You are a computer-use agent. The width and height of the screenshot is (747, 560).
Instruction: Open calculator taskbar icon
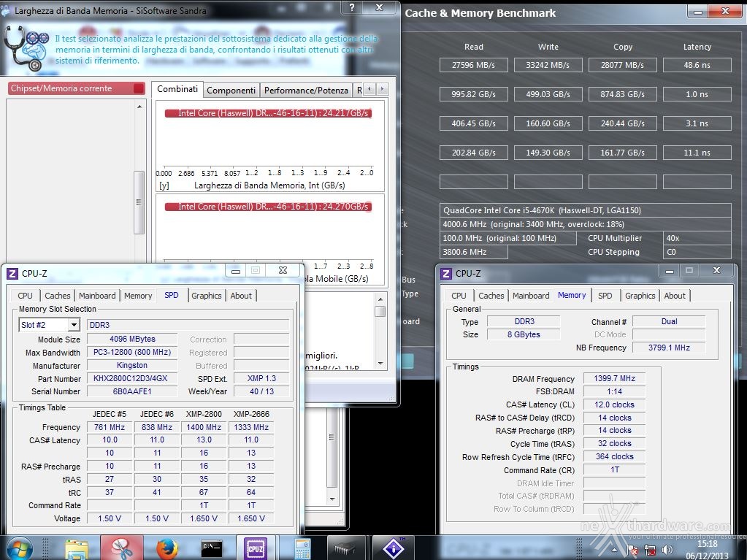pos(302,548)
